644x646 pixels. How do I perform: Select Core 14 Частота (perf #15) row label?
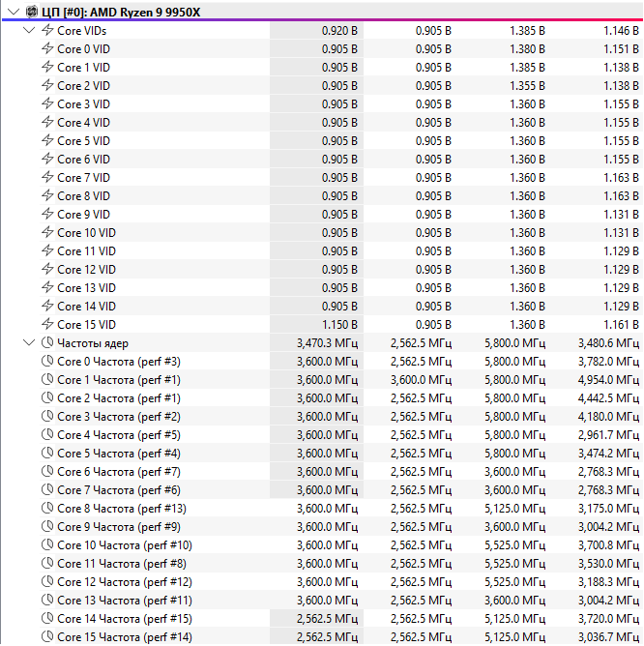(125, 619)
